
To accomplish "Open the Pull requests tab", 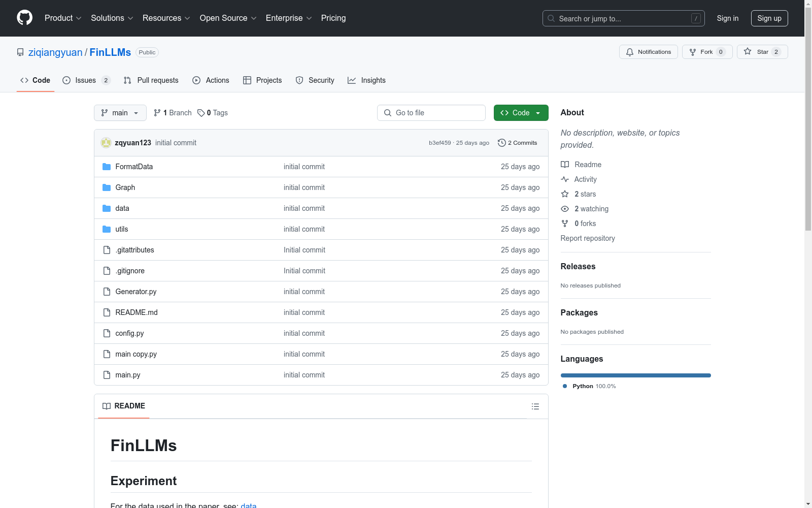I will 151,80.
